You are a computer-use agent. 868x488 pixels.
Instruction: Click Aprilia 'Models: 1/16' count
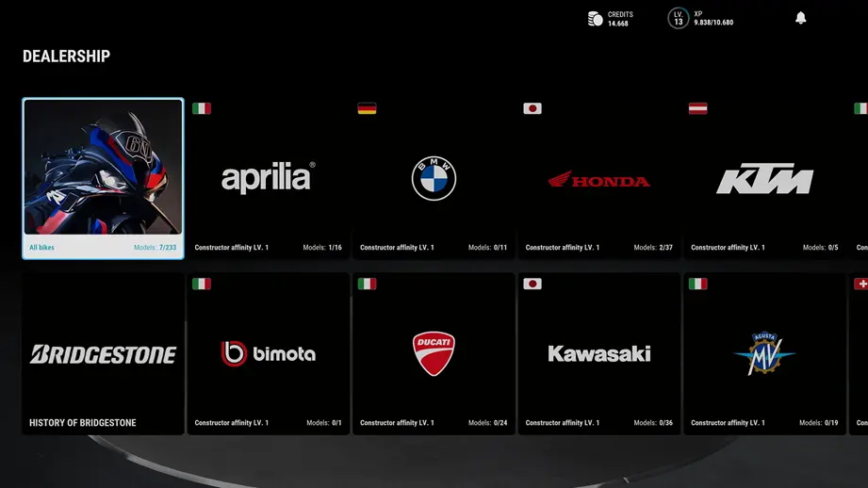[x=322, y=248]
